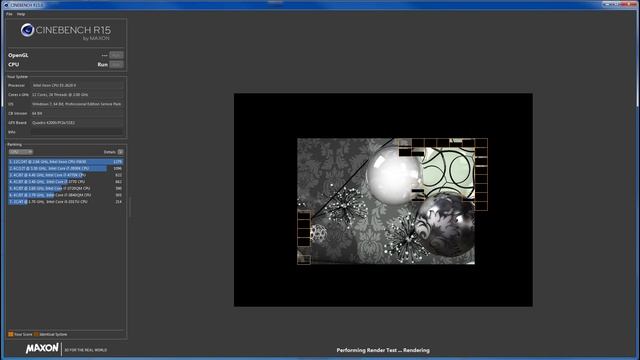Click the Cinebench R15 logo icon

(x=27, y=30)
